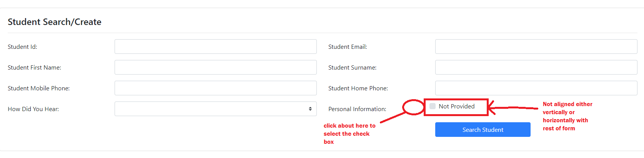Click the Student Surname label
This screenshot has height=158, width=644.
click(x=352, y=68)
